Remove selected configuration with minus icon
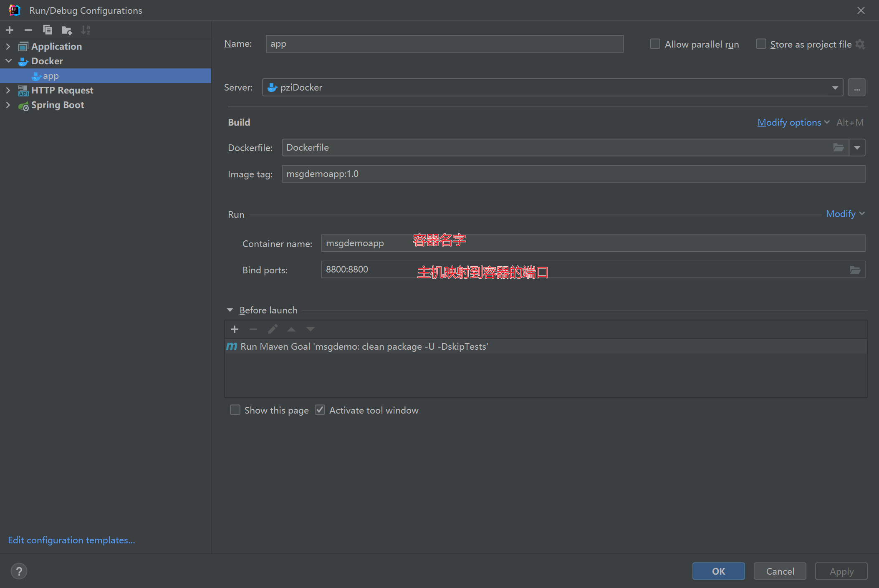The height and width of the screenshot is (588, 879). (28, 30)
